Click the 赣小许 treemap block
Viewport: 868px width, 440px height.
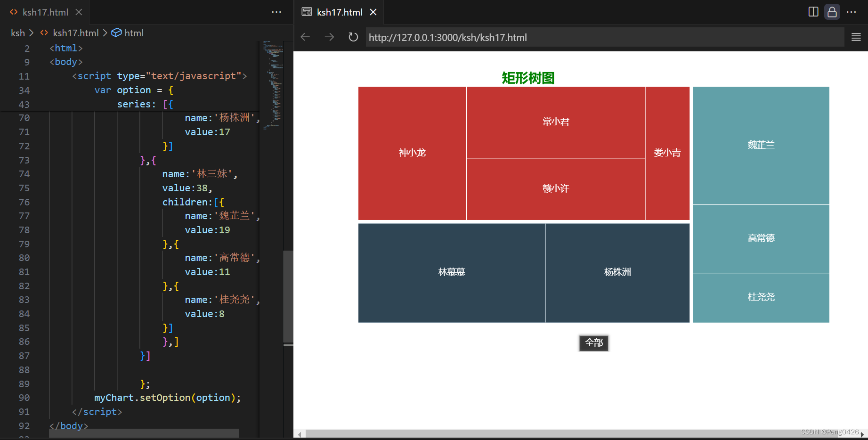coord(556,189)
